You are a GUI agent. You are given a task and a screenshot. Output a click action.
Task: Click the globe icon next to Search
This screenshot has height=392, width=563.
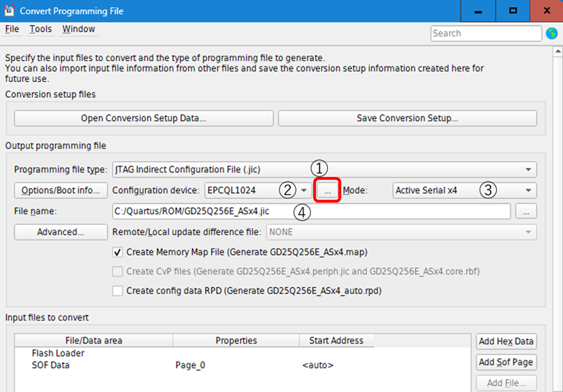552,33
